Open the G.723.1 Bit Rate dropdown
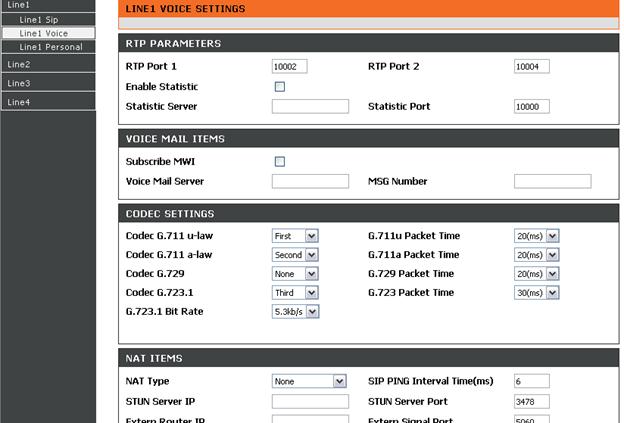This screenshot has height=423, width=624. coord(295,312)
